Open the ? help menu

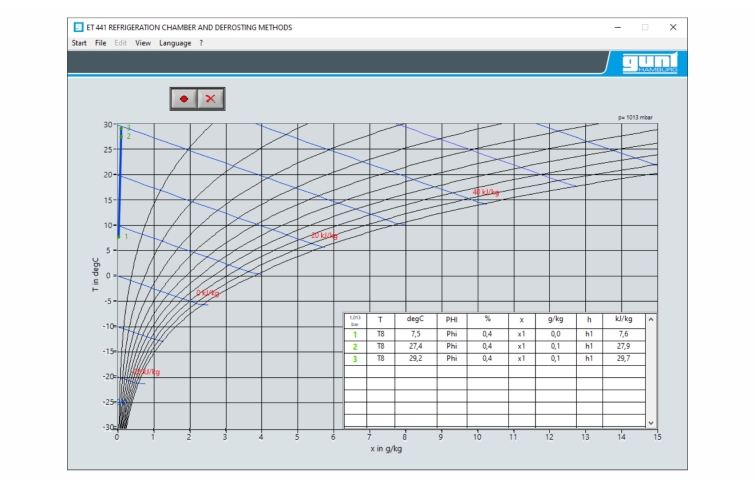click(201, 43)
